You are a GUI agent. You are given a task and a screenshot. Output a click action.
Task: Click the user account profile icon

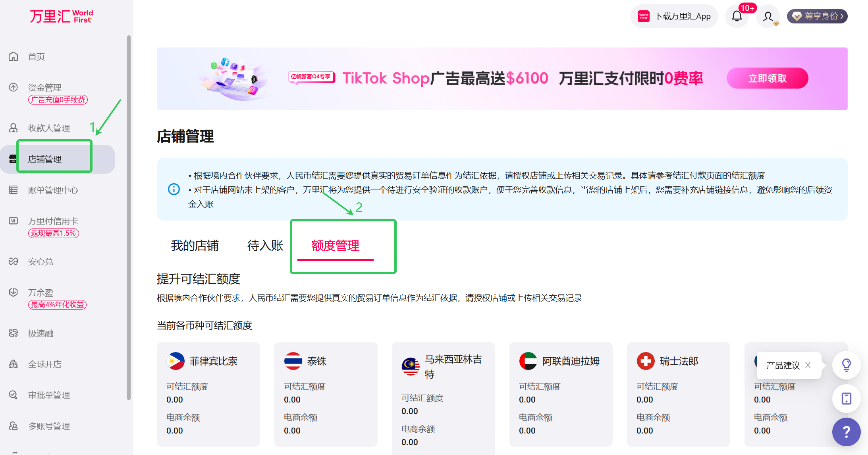(768, 16)
